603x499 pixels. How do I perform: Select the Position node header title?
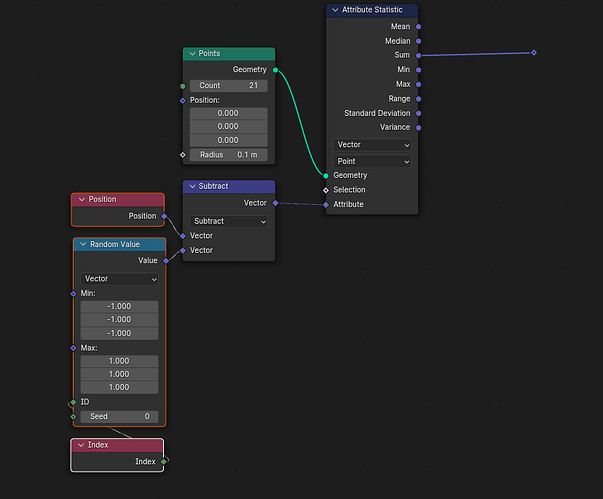102,200
